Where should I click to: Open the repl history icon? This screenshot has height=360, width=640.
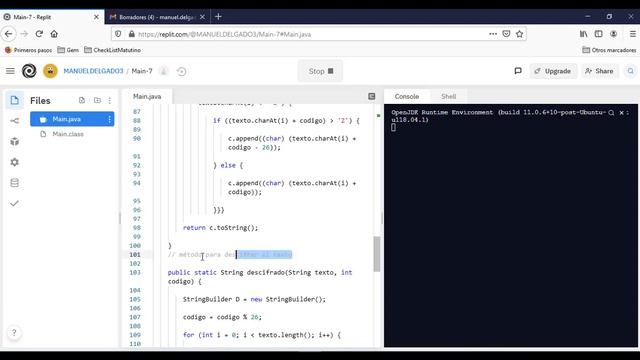[181, 71]
